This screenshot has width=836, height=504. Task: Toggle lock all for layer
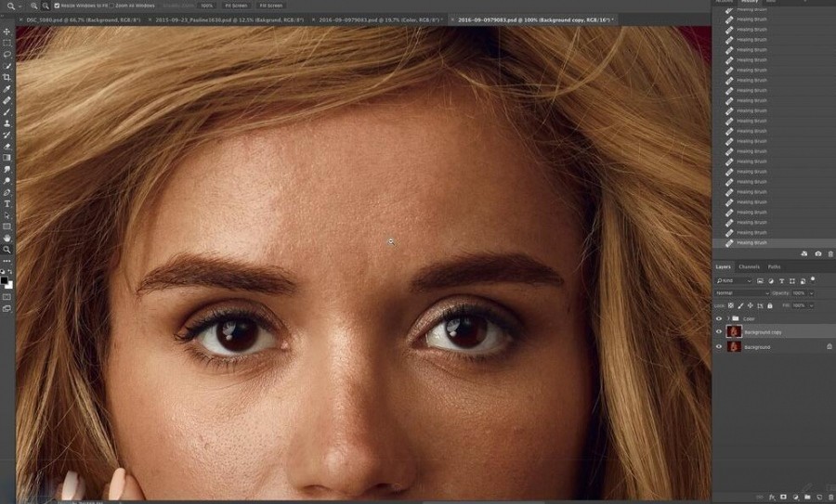770,305
